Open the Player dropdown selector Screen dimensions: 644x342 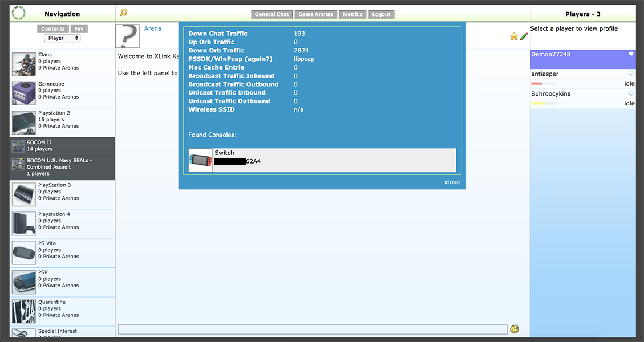62,38
